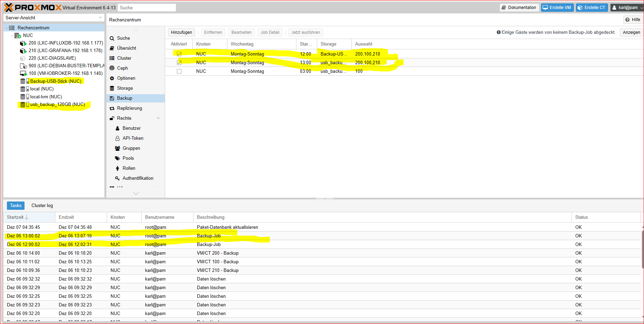Click the Entfernen button

click(213, 32)
